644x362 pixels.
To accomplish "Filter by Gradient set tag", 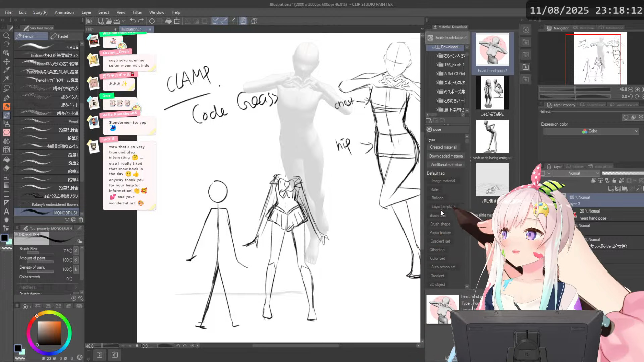I will 440,241.
